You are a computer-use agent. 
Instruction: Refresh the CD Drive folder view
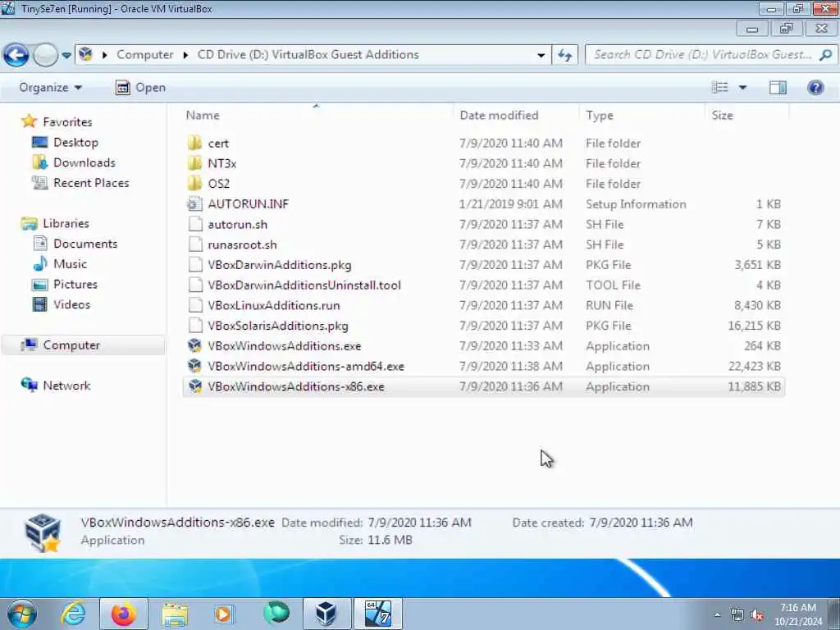click(x=565, y=55)
